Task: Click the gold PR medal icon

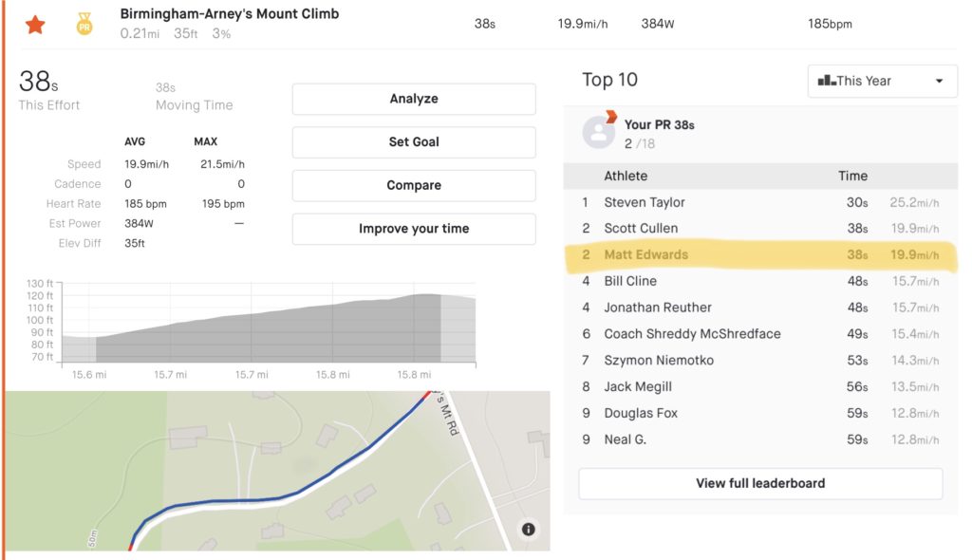Action: [84, 24]
